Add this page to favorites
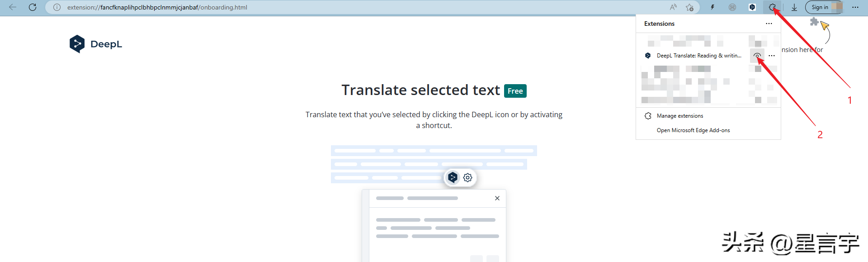The height and width of the screenshot is (262, 868). click(689, 7)
